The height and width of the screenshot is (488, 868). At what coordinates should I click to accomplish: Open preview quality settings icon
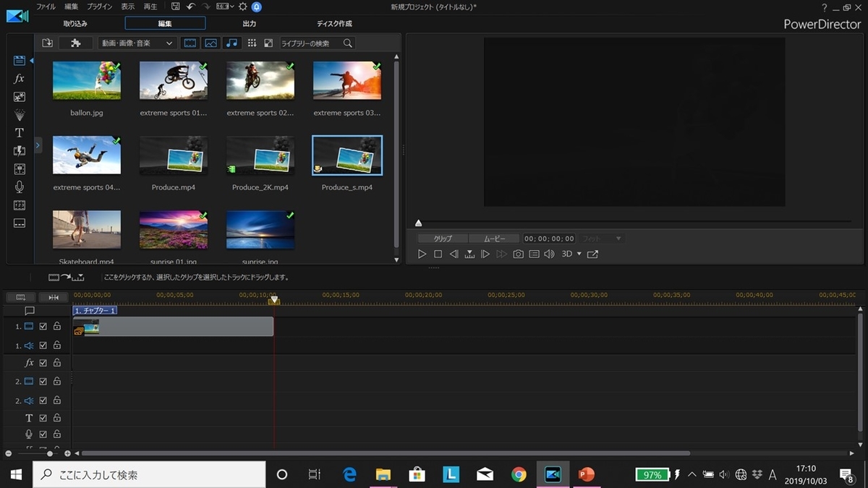[x=534, y=254]
